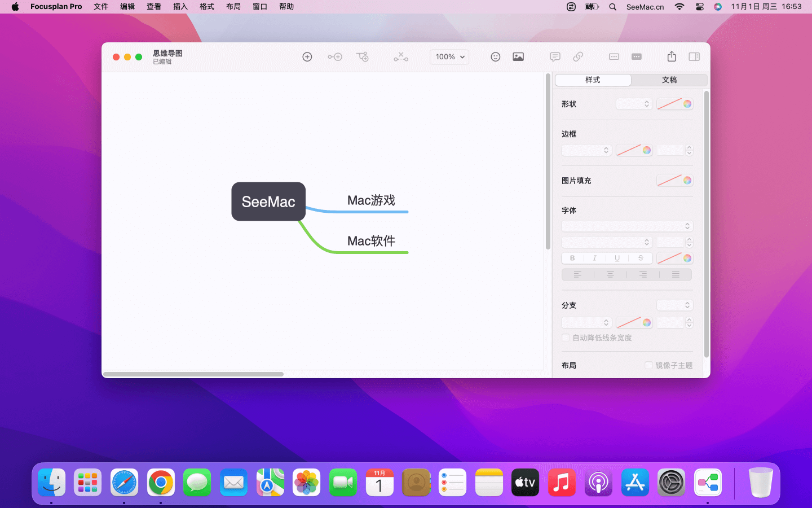
Task: Open the 边框 border style dropdown
Action: [586, 150]
